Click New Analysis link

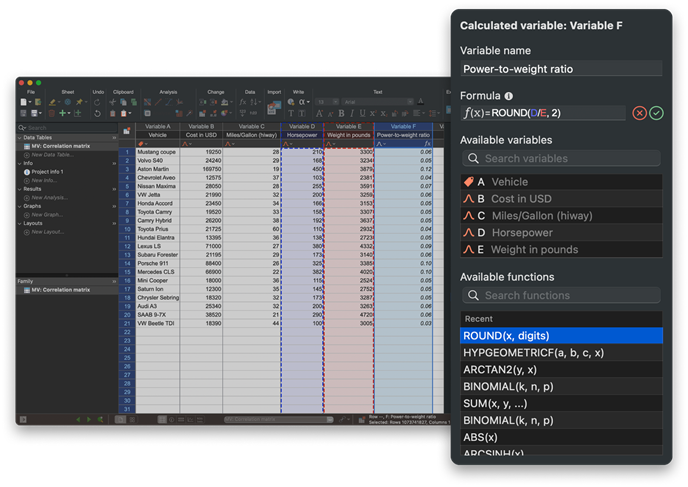coord(48,197)
